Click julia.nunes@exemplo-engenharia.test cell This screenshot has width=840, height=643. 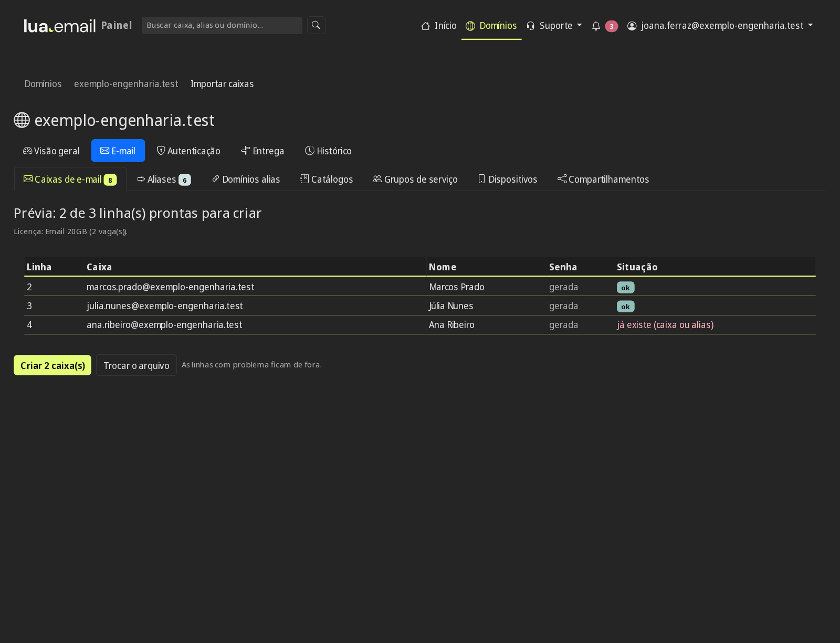tap(255, 306)
